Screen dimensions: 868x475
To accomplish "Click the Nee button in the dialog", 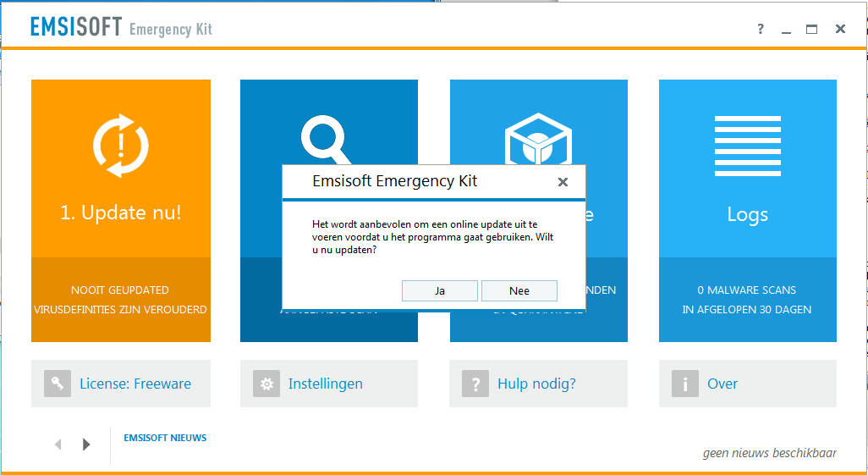I will coord(519,290).
